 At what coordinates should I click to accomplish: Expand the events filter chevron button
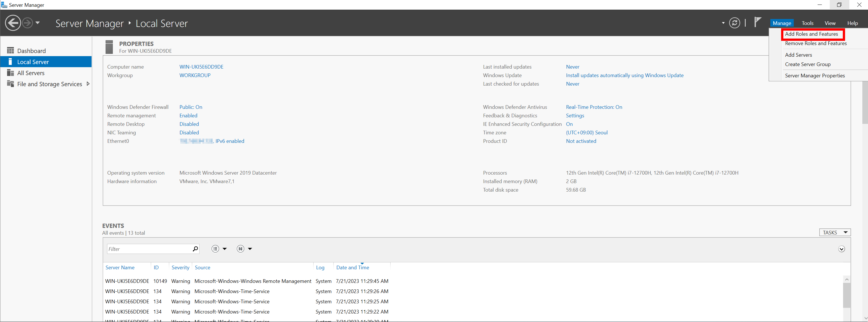click(841, 249)
